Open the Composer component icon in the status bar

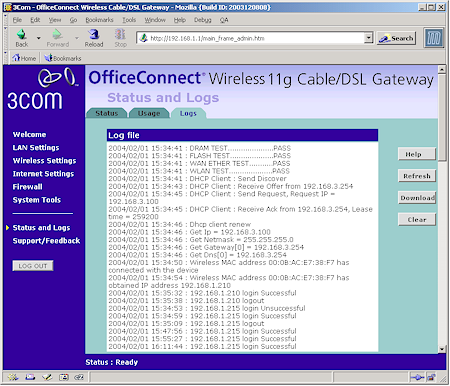[47, 377]
